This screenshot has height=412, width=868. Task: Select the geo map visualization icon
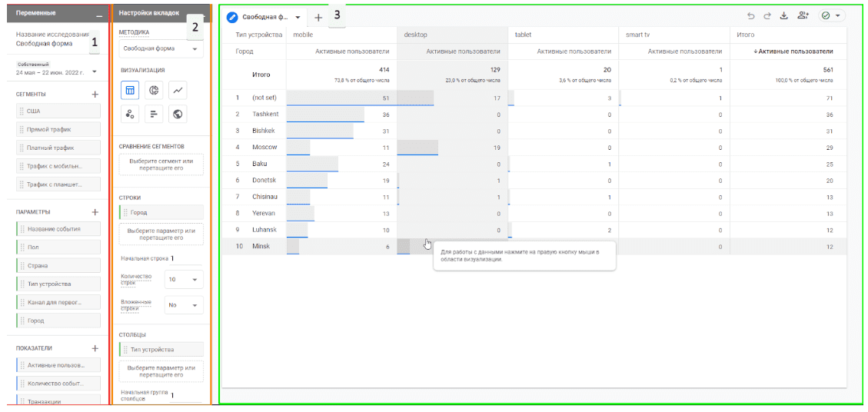178,114
